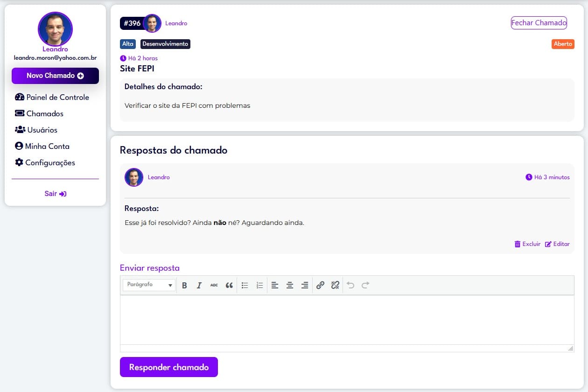Remove link with the unlink icon
The height and width of the screenshot is (392, 588).
tap(335, 285)
